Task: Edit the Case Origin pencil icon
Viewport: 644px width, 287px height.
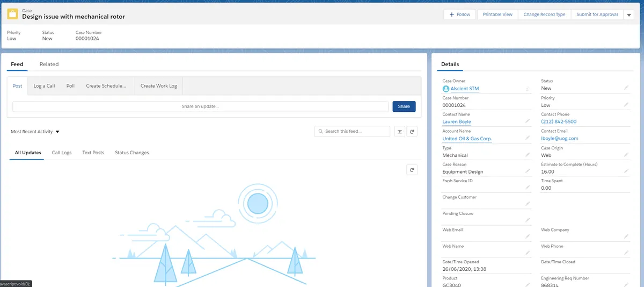Action: (626, 155)
